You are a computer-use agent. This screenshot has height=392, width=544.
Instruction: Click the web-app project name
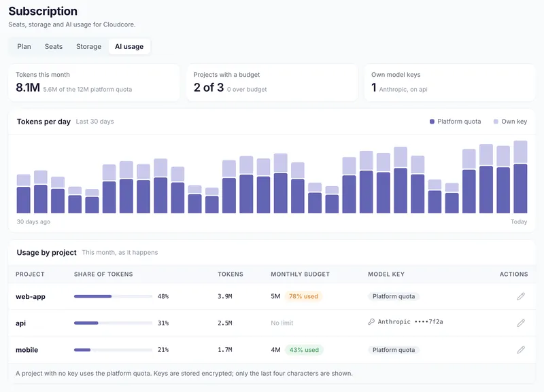coord(31,297)
